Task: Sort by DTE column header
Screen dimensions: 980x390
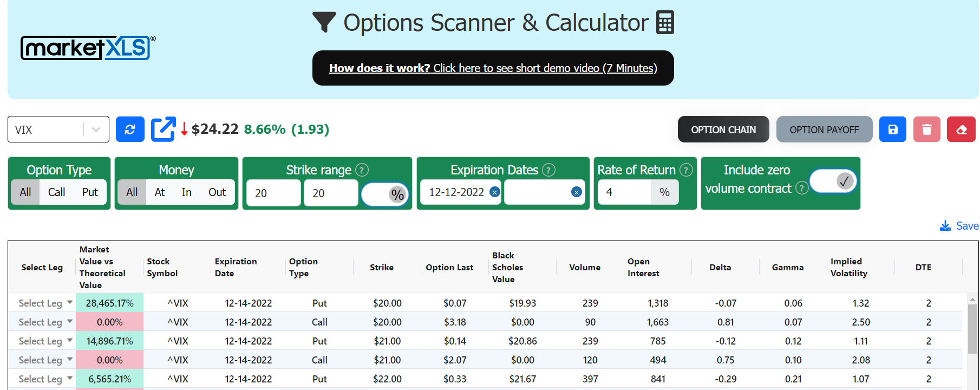Action: point(923,267)
